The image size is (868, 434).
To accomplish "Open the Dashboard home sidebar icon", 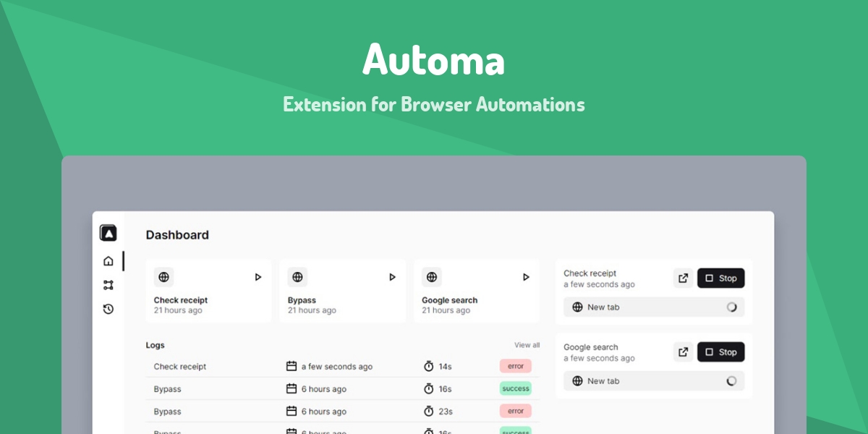I will pyautogui.click(x=109, y=261).
